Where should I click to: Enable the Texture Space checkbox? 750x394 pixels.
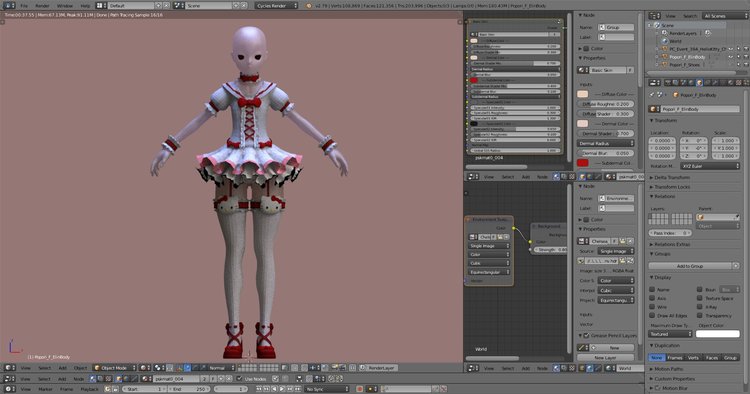tap(699, 298)
